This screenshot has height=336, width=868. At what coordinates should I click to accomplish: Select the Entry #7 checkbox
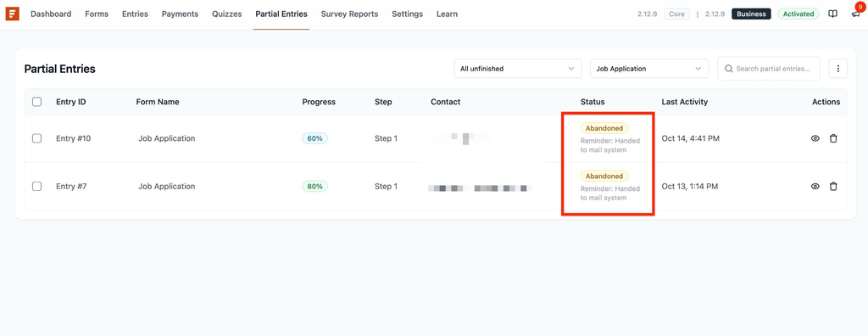[37, 187]
